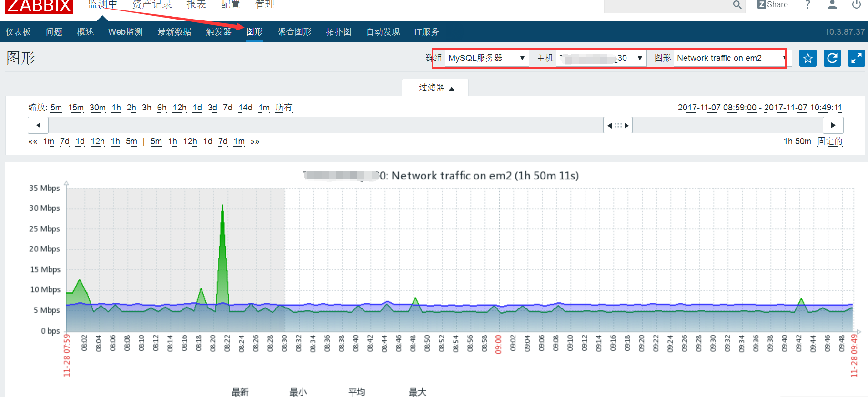Screen dimensions: 868x397
Task: Click the 图形 page heading
Action: click(21, 58)
